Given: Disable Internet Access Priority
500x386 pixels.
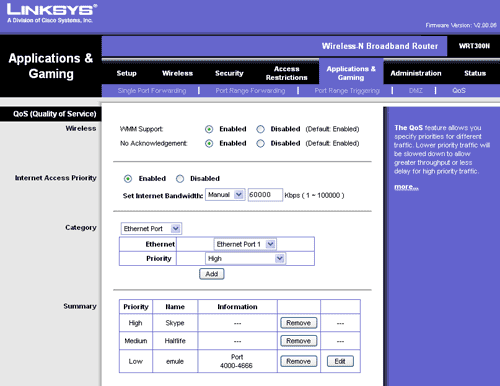Looking at the screenshot, I should pyautogui.click(x=180, y=179).
